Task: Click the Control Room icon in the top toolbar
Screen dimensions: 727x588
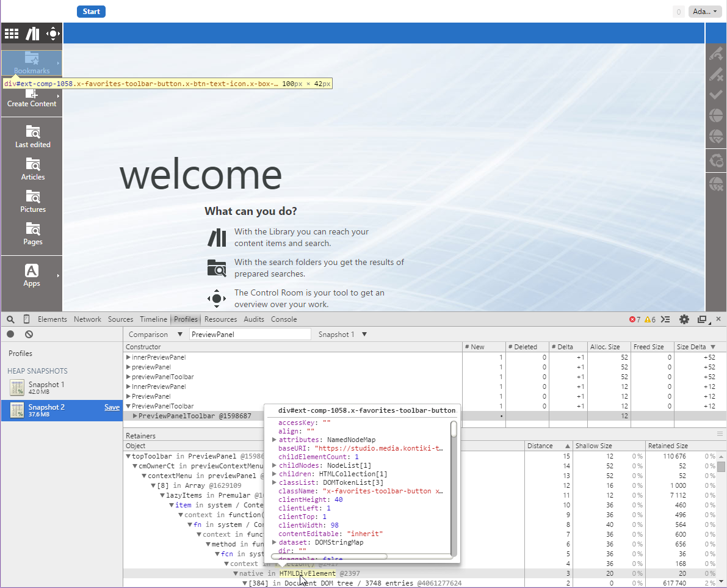Action: click(x=52, y=34)
